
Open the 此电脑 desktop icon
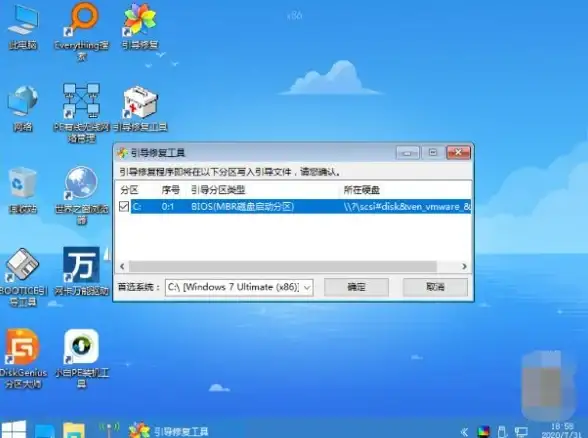23,27
